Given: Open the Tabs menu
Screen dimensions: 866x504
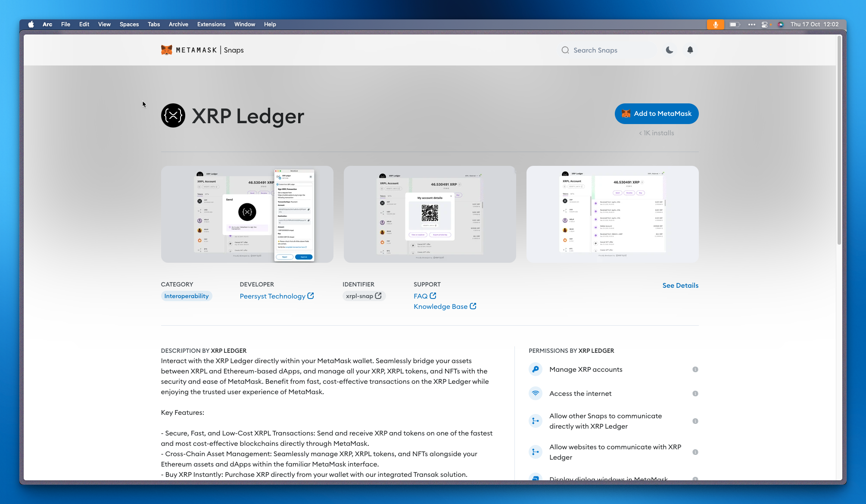Looking at the screenshot, I should 154,24.
